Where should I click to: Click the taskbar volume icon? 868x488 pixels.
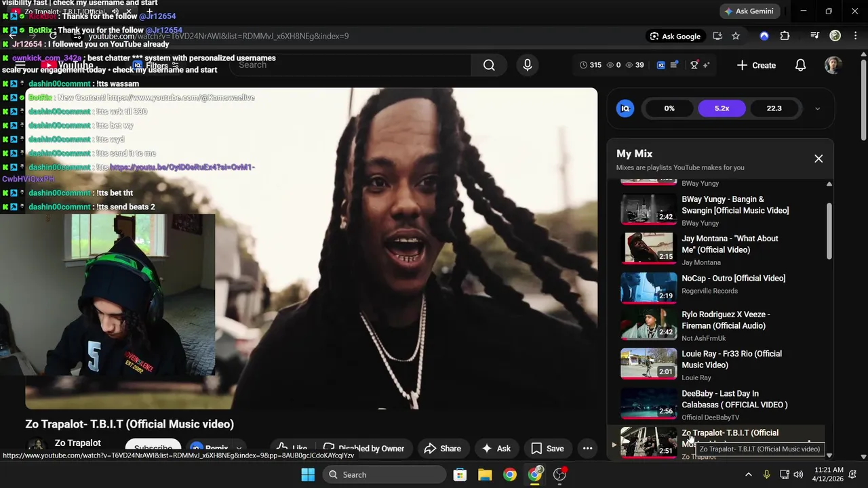798,474
